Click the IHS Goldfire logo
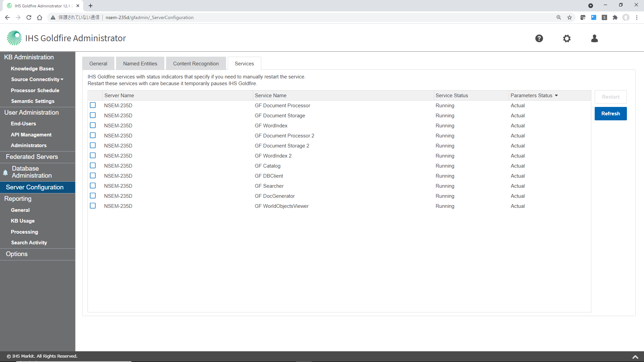 pos(14,38)
